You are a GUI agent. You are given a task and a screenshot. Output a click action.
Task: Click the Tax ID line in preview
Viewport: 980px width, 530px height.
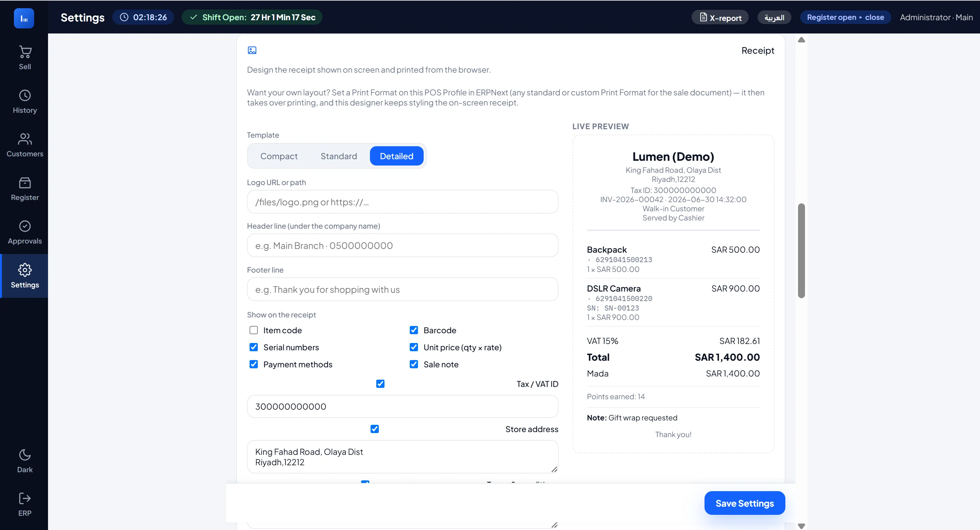673,190
